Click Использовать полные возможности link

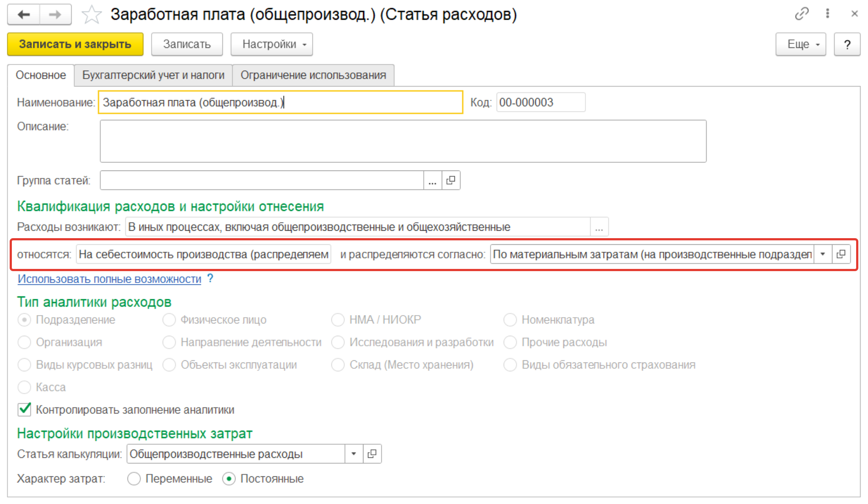[109, 279]
